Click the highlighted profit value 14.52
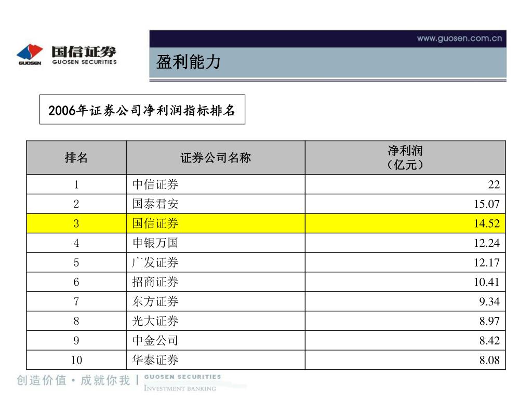 (486, 223)
